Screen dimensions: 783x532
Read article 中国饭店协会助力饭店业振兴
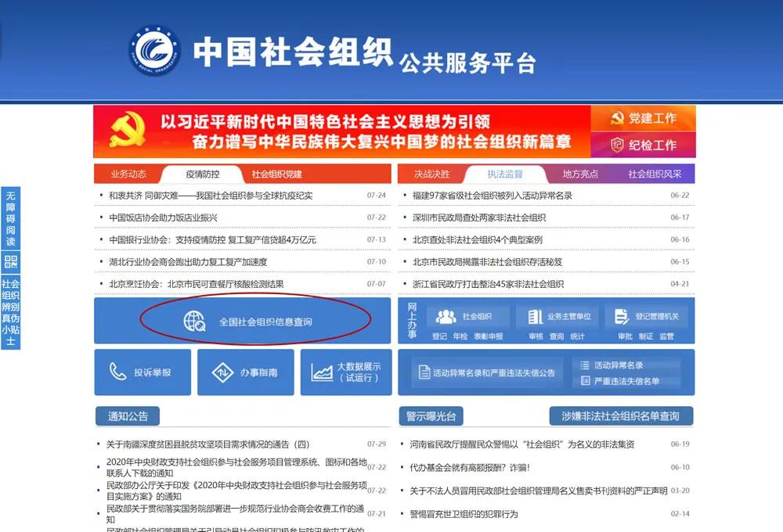click(163, 217)
